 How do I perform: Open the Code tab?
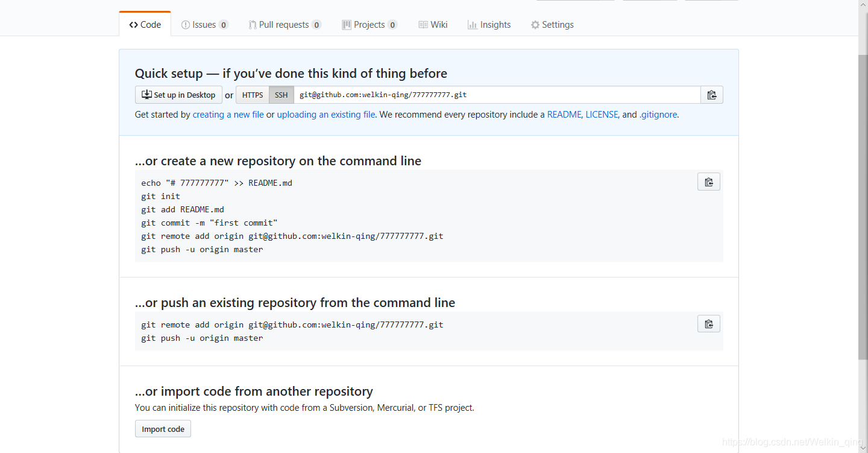point(145,25)
